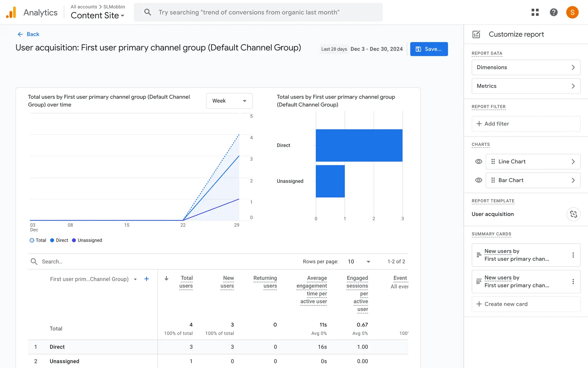
Task: Open the second summary card's three-dot menu
Action: click(573, 282)
